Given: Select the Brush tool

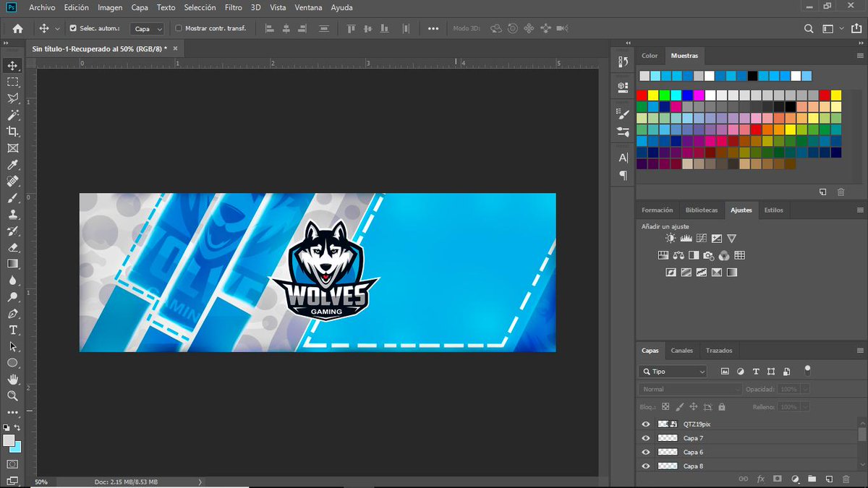Looking at the screenshot, I should tap(12, 198).
